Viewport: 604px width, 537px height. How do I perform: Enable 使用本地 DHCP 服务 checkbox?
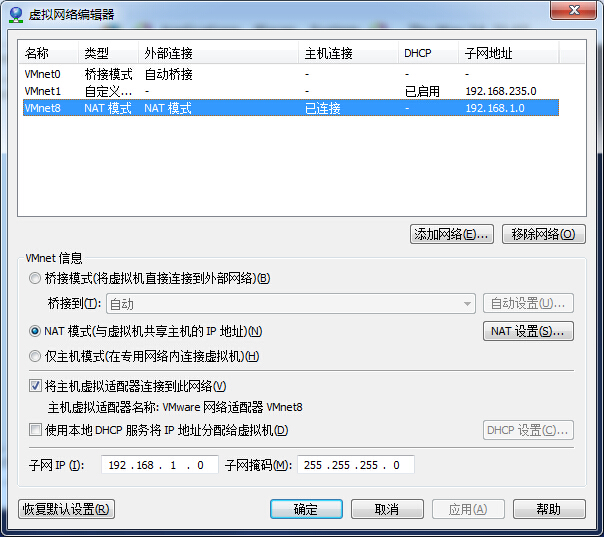pos(35,430)
